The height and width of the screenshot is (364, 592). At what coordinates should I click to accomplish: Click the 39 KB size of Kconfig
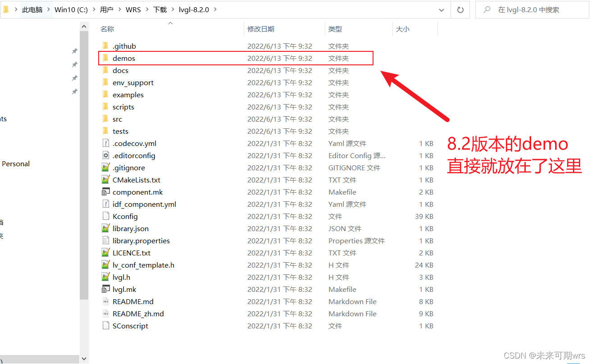[x=424, y=216]
